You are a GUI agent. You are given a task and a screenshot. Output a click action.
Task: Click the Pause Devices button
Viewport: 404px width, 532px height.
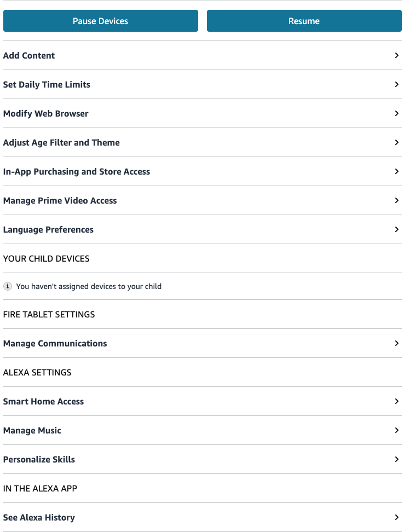(101, 21)
